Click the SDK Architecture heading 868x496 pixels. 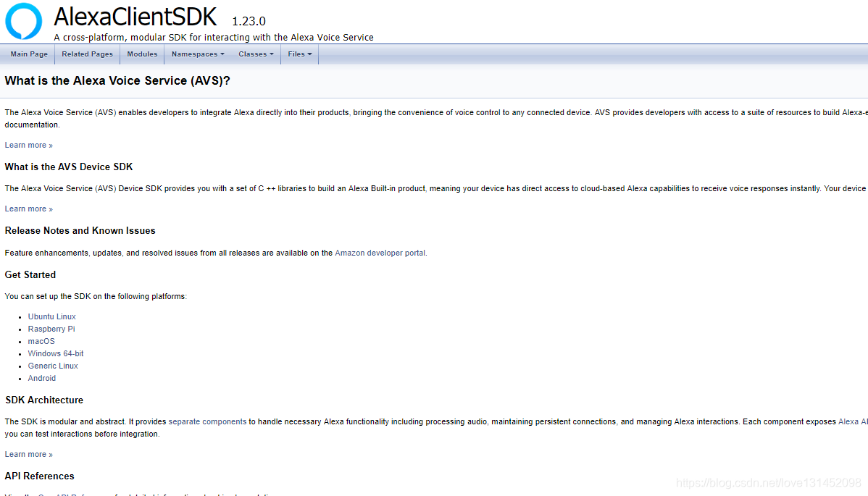click(44, 400)
